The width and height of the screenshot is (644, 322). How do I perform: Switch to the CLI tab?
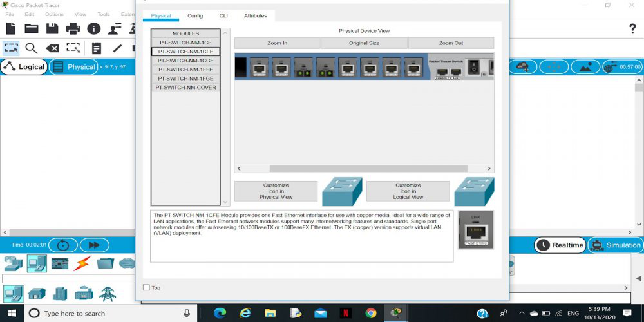click(223, 15)
